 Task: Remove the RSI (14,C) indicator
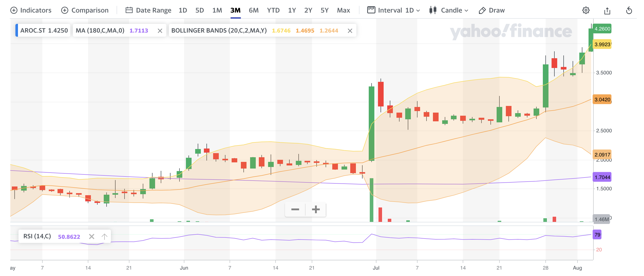(92, 236)
